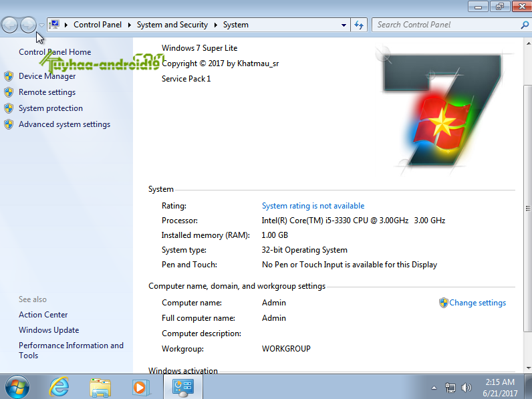The image size is (532, 399).
Task: Click Change settings link
Action: (x=477, y=303)
